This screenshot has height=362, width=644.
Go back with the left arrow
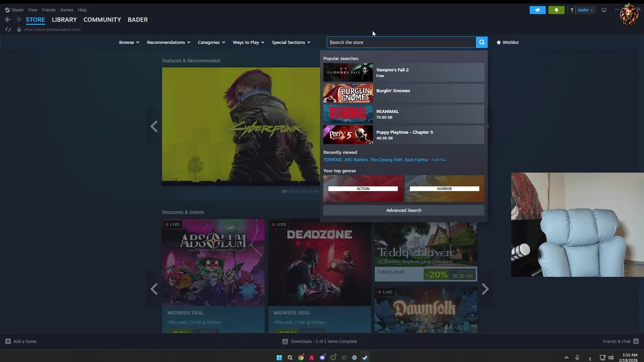click(8, 20)
